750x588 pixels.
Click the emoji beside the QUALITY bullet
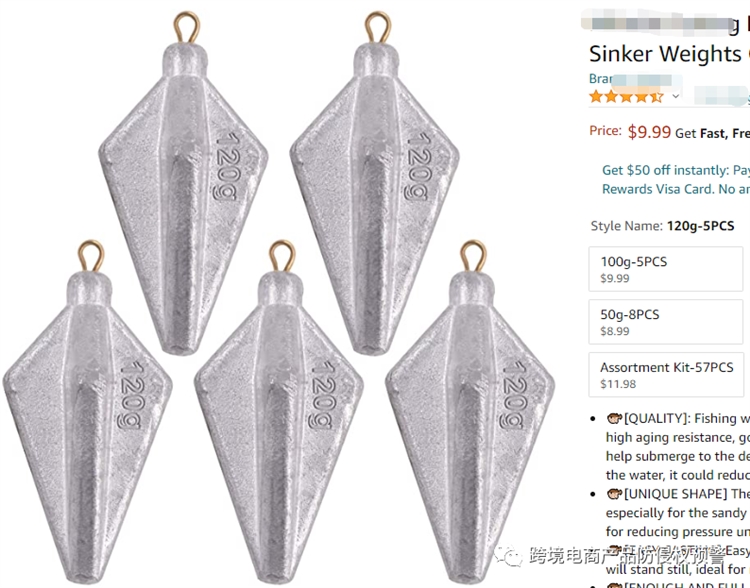[x=614, y=418]
